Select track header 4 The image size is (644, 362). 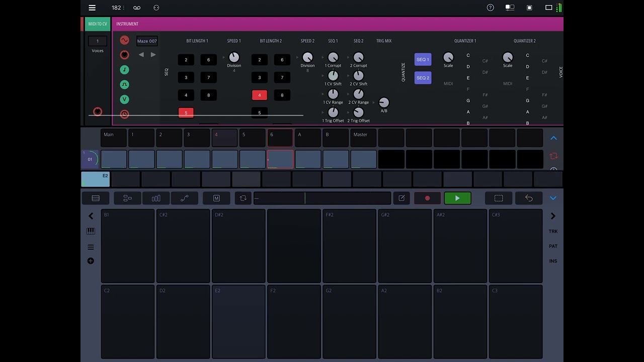point(224,138)
